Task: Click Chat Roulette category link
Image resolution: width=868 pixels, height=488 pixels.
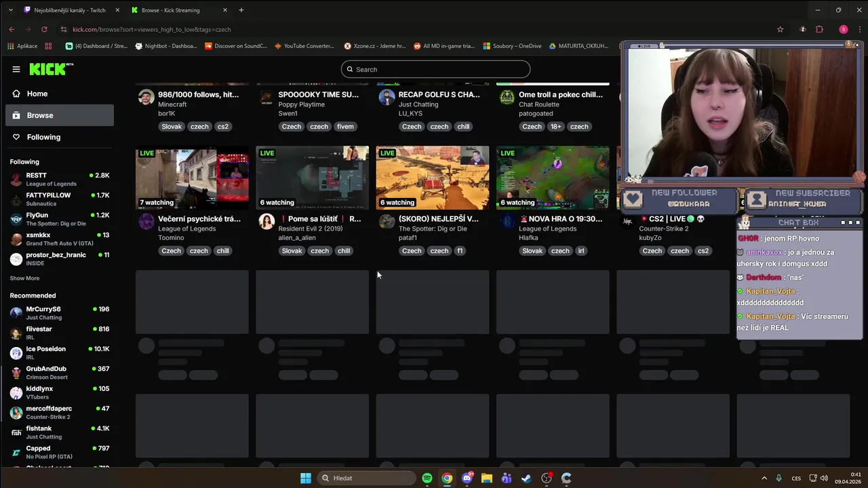Action: coord(539,104)
